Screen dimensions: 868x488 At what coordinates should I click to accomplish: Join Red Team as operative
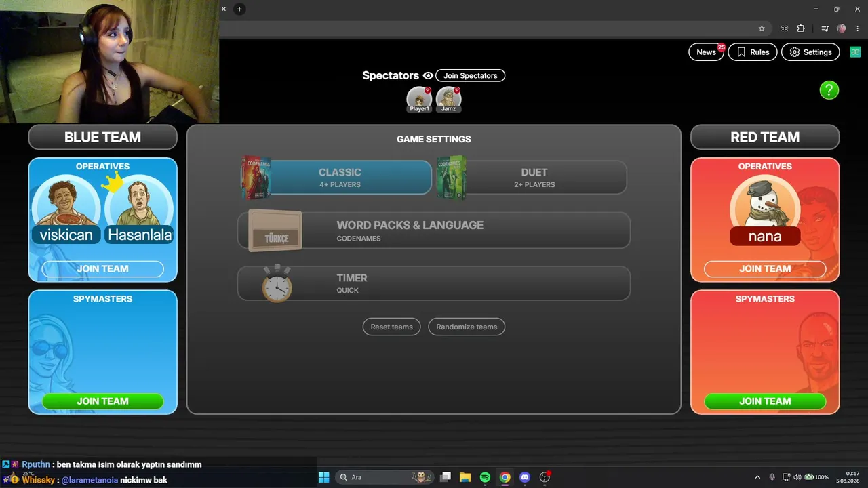click(765, 269)
